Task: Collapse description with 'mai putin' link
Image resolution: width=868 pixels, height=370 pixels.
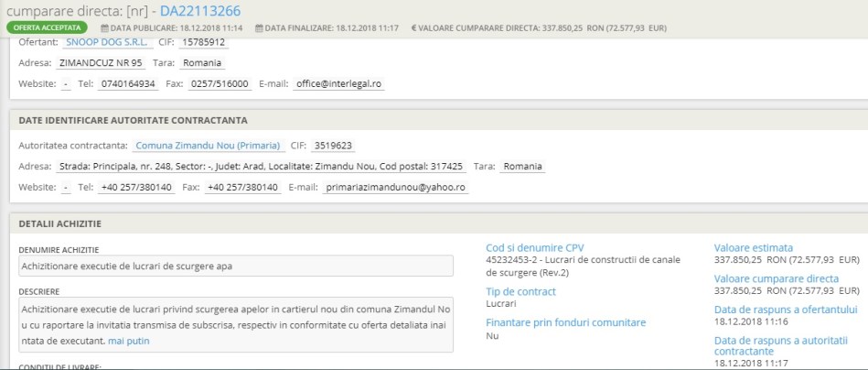Action: (x=128, y=341)
